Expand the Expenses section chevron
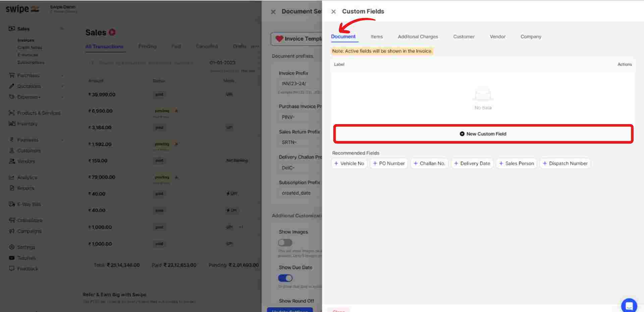Screen dimensions: 644x312 [62, 97]
